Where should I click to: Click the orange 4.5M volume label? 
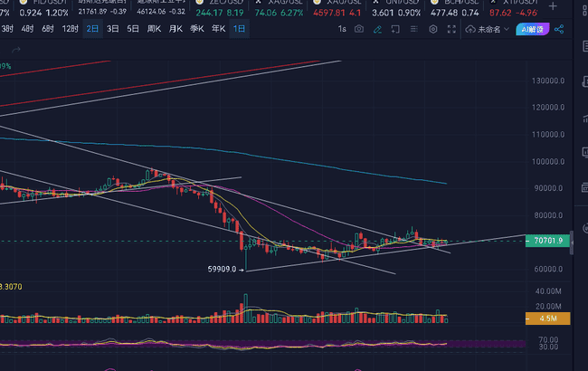pyautogui.click(x=549, y=319)
